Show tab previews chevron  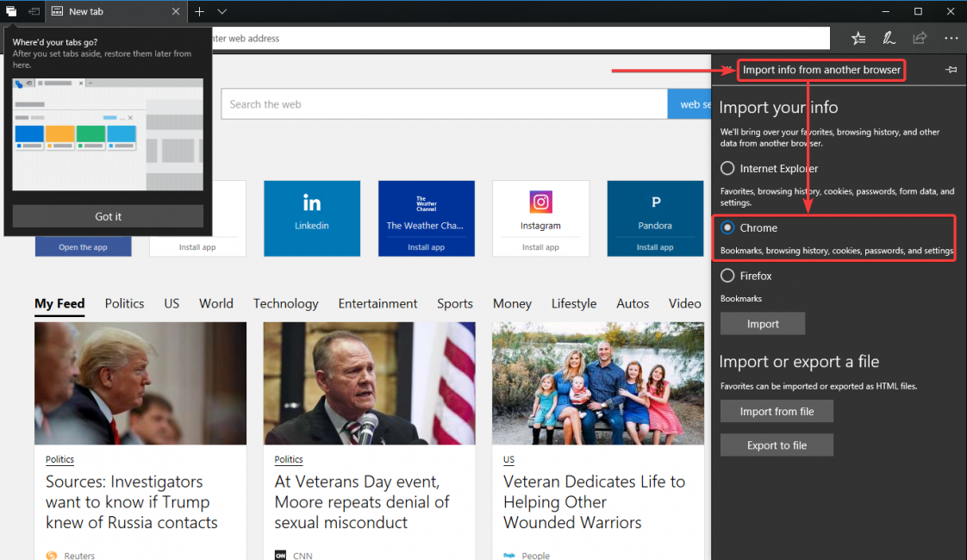[x=222, y=11]
